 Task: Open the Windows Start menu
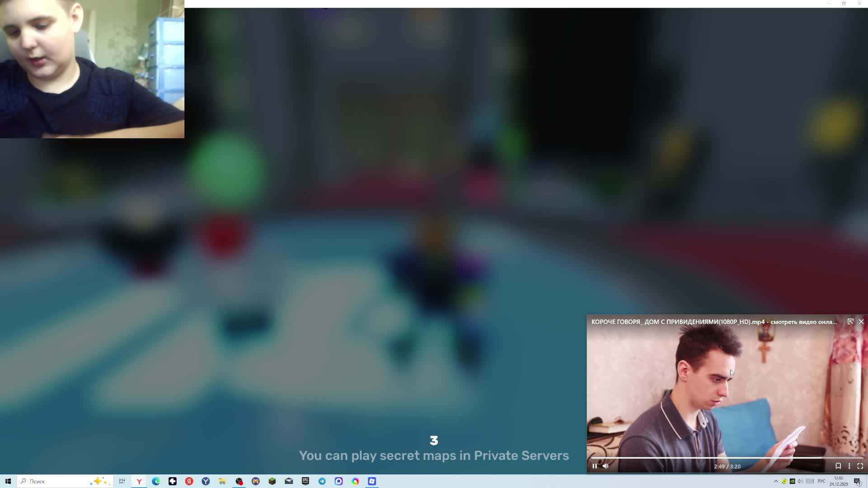point(8,481)
